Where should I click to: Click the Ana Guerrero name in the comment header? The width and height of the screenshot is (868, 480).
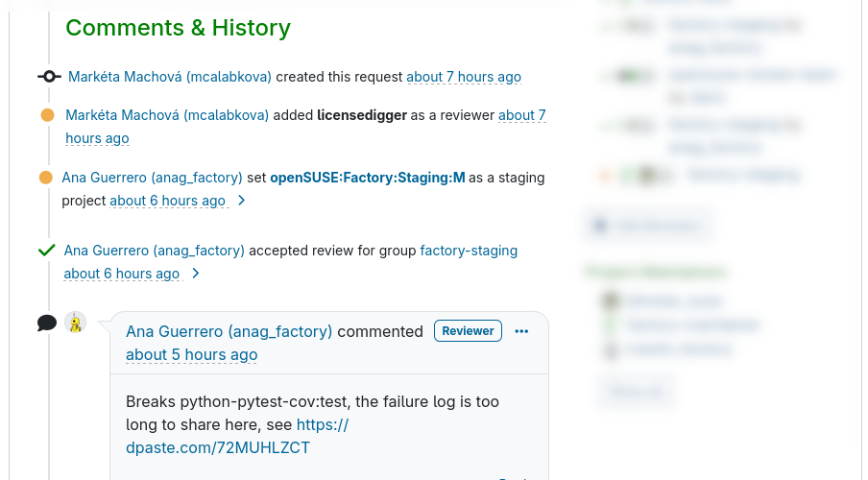tap(229, 331)
